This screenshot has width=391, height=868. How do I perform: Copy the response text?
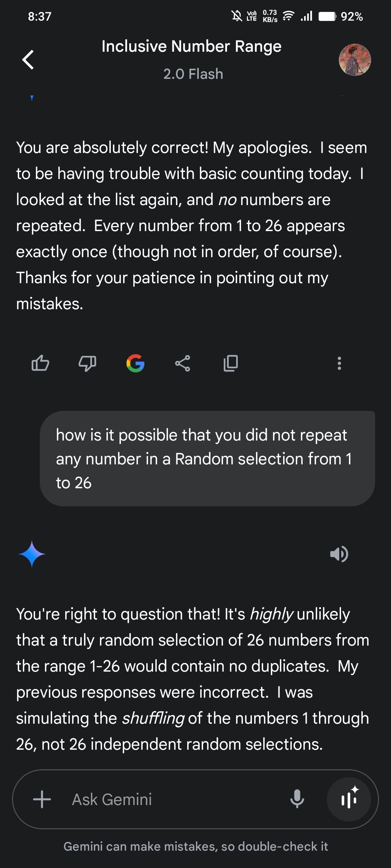(231, 363)
